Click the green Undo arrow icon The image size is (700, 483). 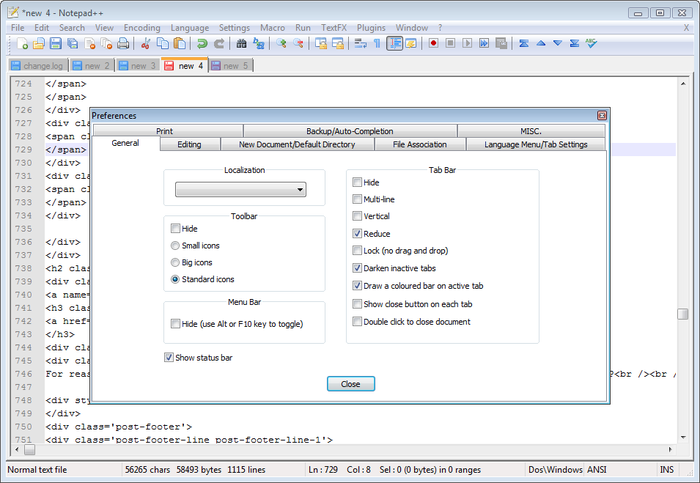coord(202,44)
